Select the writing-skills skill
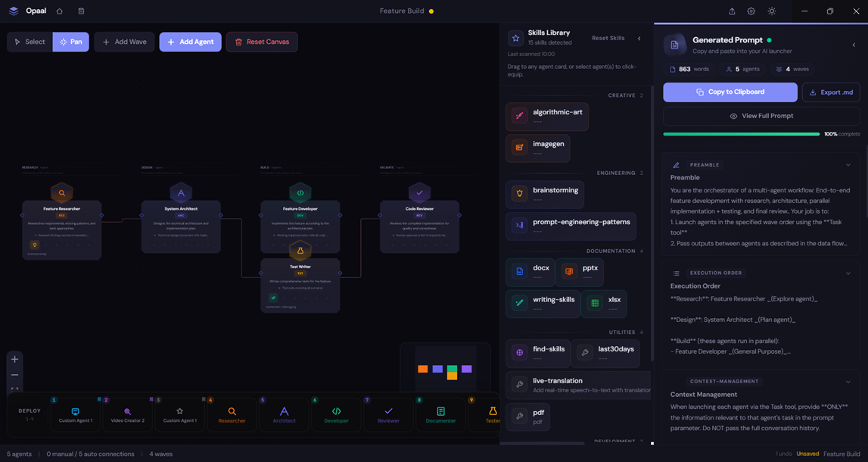This screenshot has width=868, height=462. click(543, 304)
